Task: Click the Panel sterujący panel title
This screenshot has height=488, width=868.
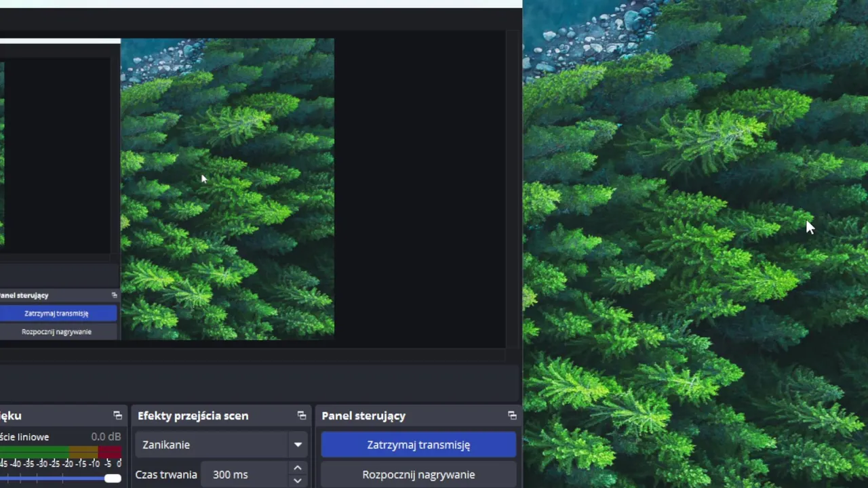Action: 363,415
